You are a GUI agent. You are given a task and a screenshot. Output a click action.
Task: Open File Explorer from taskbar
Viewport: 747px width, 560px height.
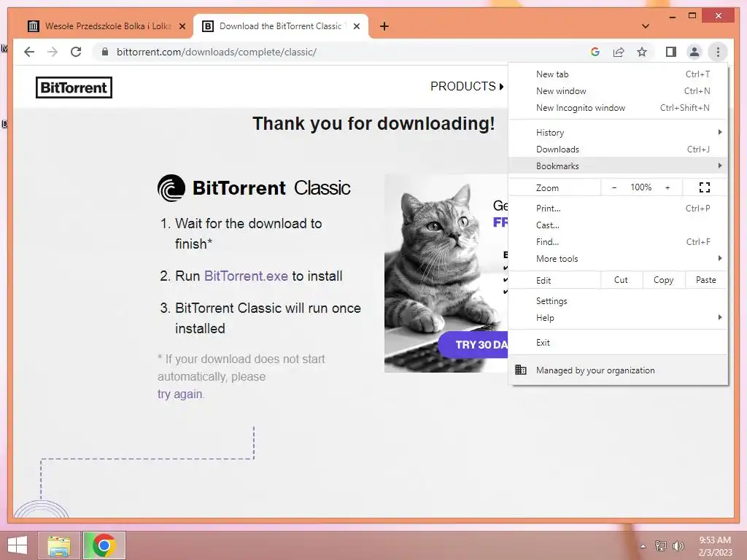coord(59,545)
